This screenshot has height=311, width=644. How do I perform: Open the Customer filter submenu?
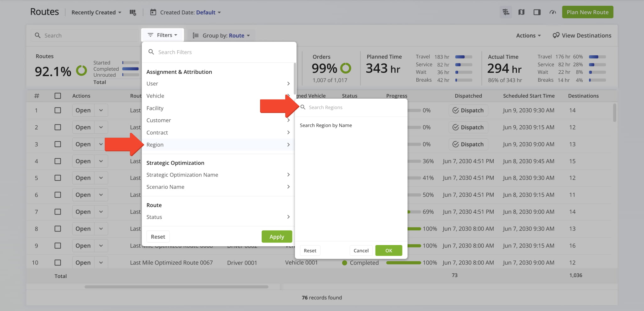(x=218, y=120)
